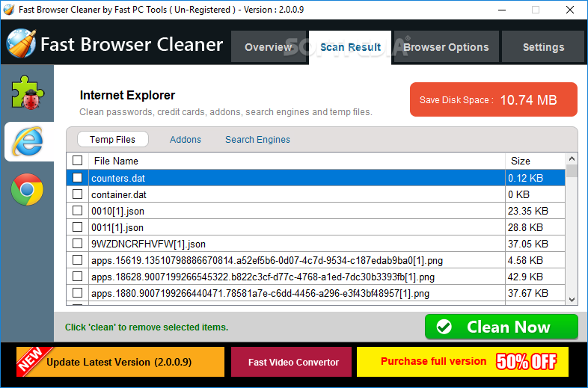The width and height of the screenshot is (588, 388).
Task: Click Update Latest Version (2.0.0.9) banner
Action: pos(120,362)
